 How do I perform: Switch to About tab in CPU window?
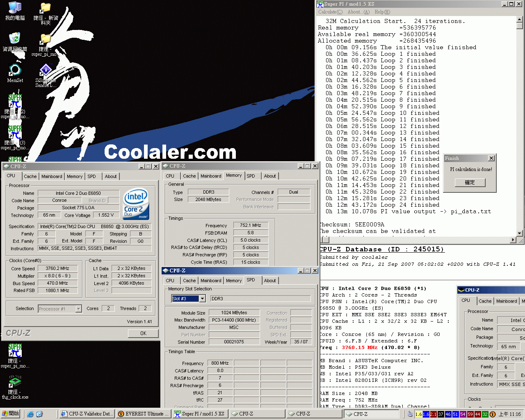click(x=111, y=176)
